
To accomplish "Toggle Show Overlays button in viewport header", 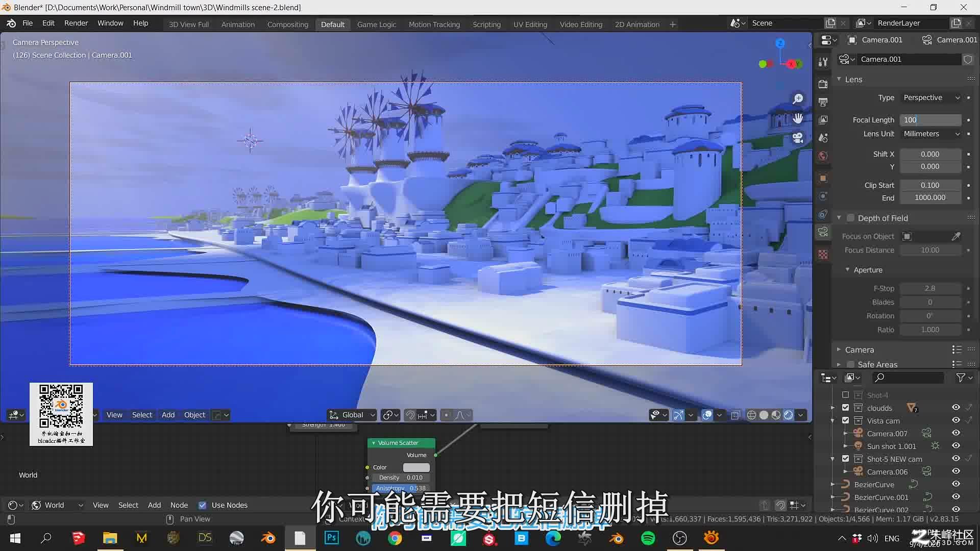I will [707, 415].
